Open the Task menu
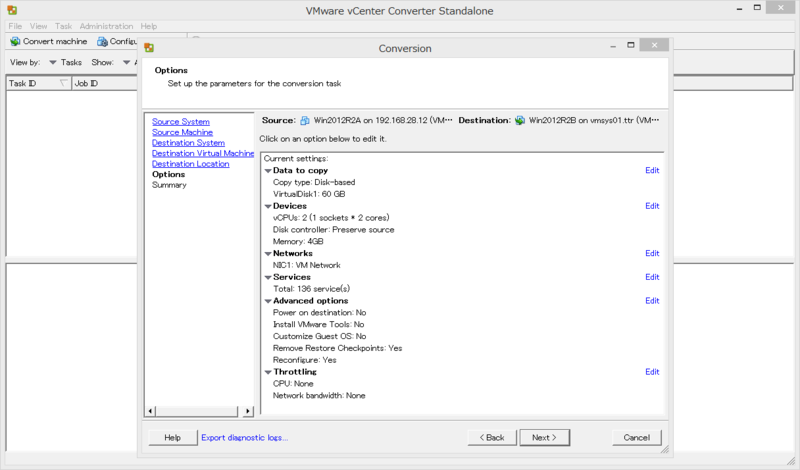800x470 pixels. (x=63, y=26)
